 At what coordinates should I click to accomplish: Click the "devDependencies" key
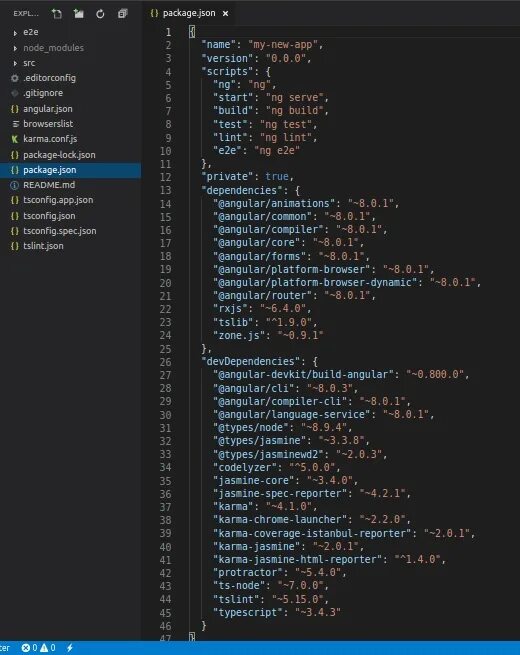coord(251,361)
